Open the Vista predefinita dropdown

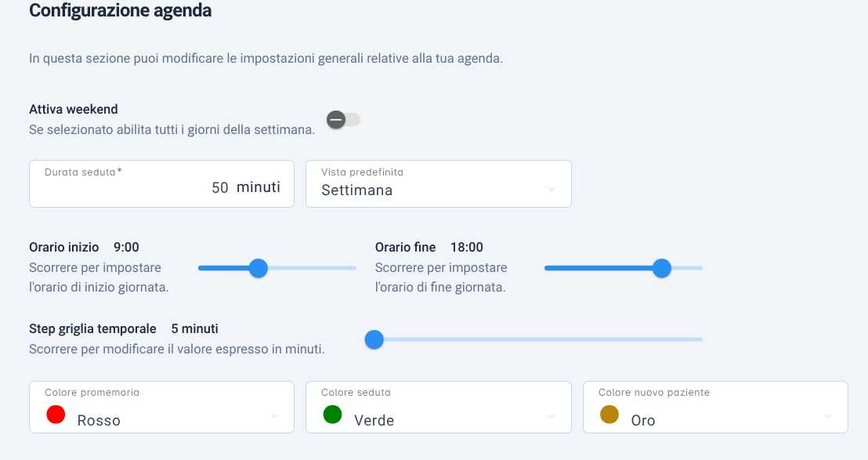(439, 184)
